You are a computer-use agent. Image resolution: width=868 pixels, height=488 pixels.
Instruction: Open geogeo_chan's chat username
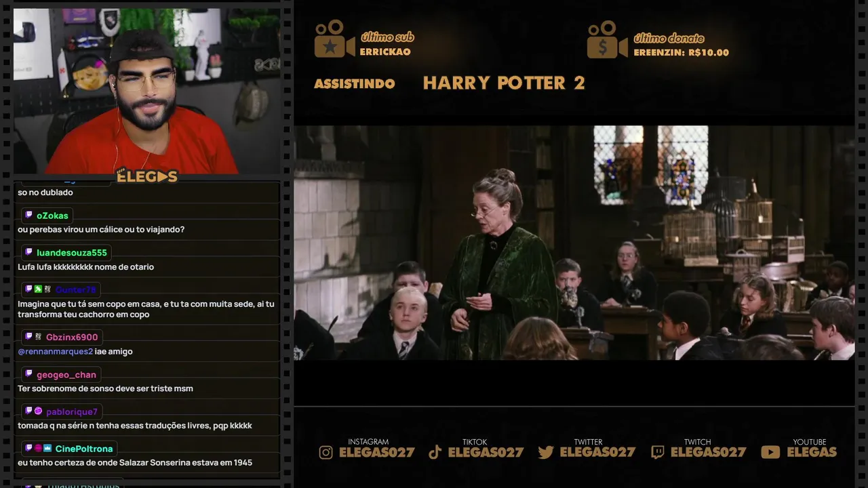click(66, 375)
